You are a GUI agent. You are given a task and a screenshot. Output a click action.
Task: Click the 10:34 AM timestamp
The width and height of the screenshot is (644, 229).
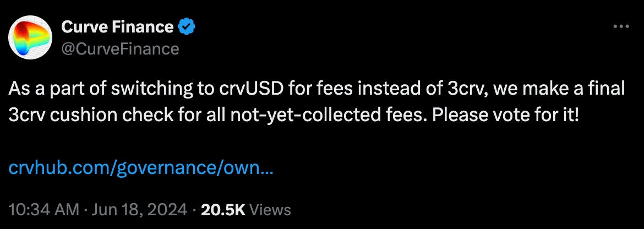43,210
